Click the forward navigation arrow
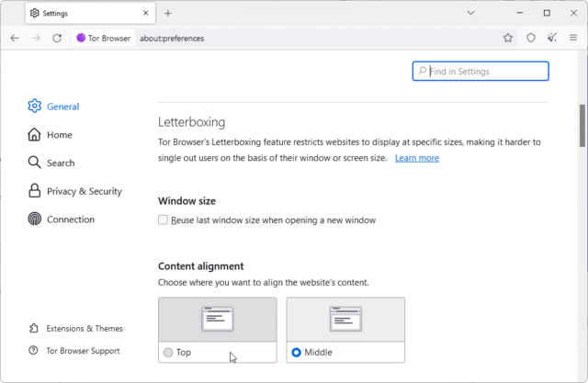This screenshot has width=588, height=383. 36,38
